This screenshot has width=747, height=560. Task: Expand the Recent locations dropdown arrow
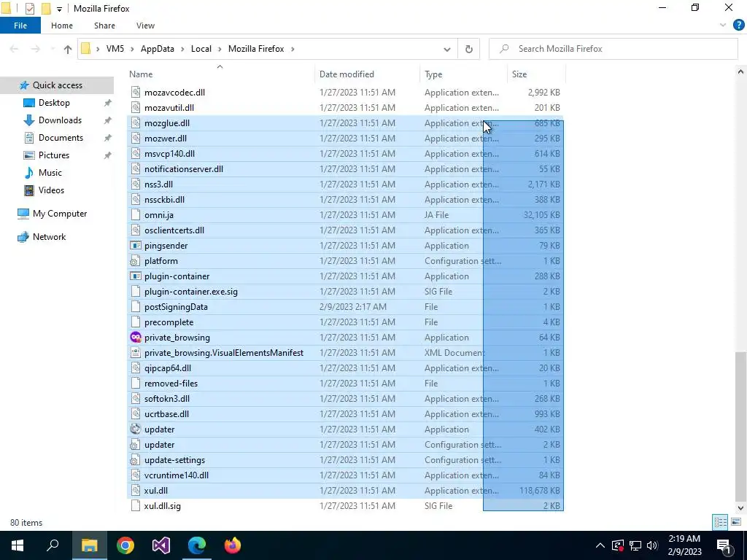point(53,49)
